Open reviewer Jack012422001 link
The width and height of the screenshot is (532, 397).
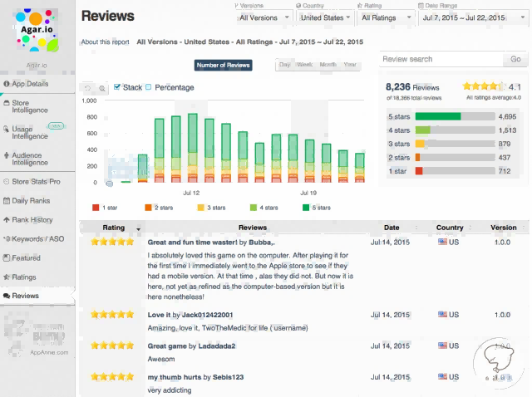coord(207,315)
